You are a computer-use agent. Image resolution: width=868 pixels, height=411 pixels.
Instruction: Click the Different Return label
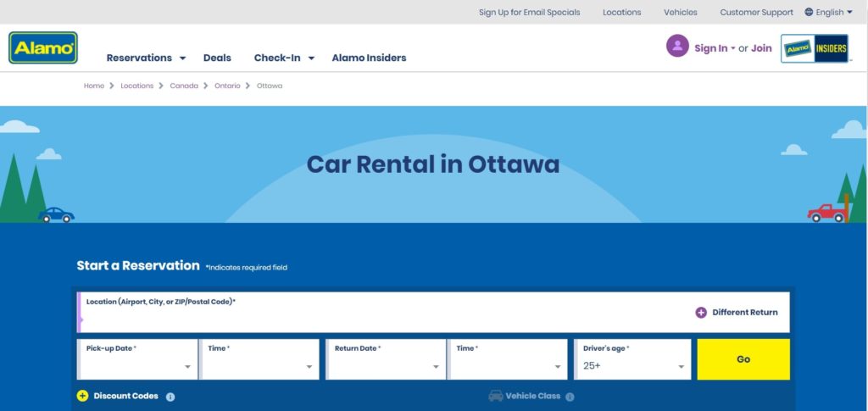coord(744,313)
